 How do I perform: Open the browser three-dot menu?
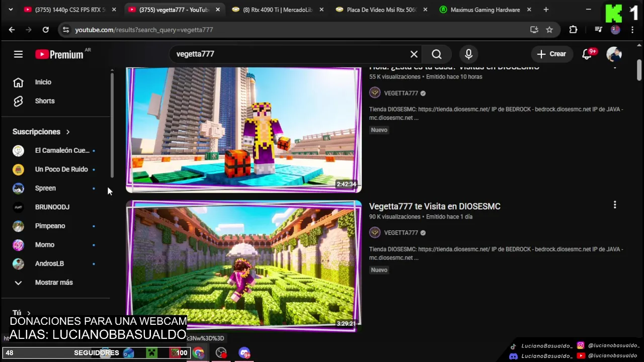pyautogui.click(x=632, y=30)
